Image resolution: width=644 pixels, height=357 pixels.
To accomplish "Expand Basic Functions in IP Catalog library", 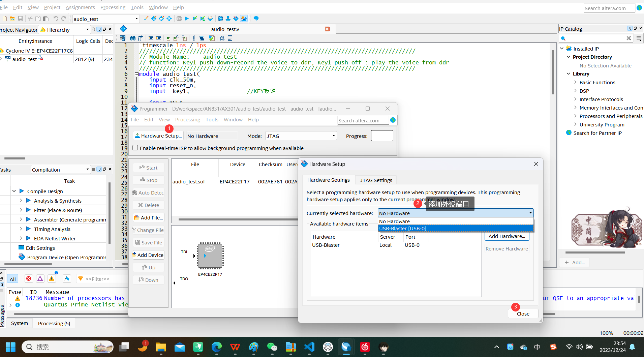I will click(x=575, y=82).
